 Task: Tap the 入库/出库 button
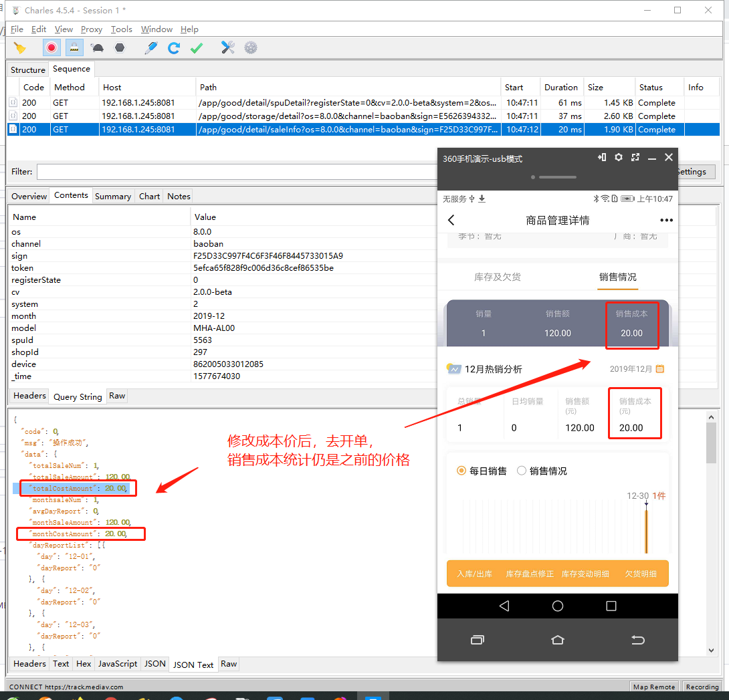(x=474, y=574)
